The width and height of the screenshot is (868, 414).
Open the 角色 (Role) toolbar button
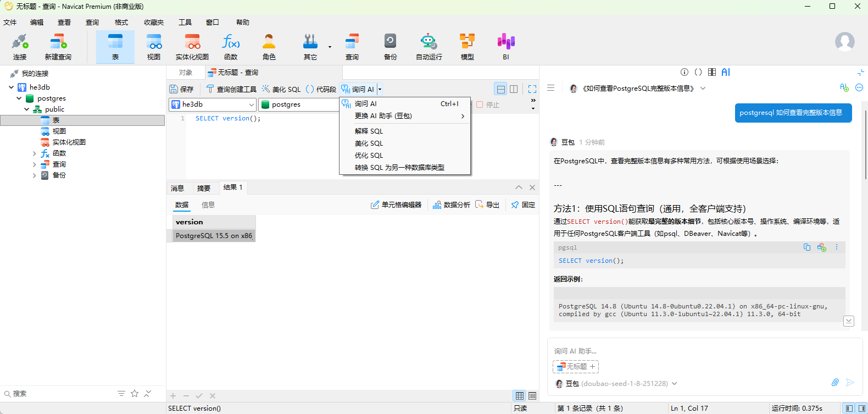pos(269,47)
